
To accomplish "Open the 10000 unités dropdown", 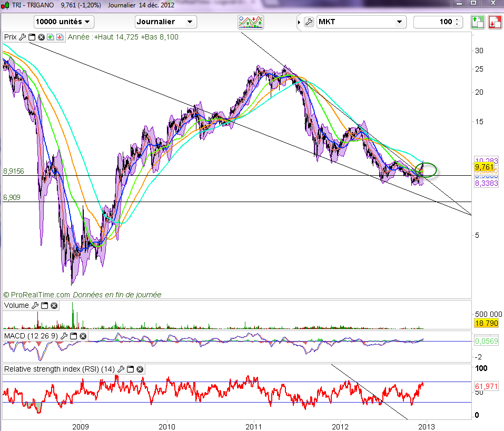I will coord(64,22).
